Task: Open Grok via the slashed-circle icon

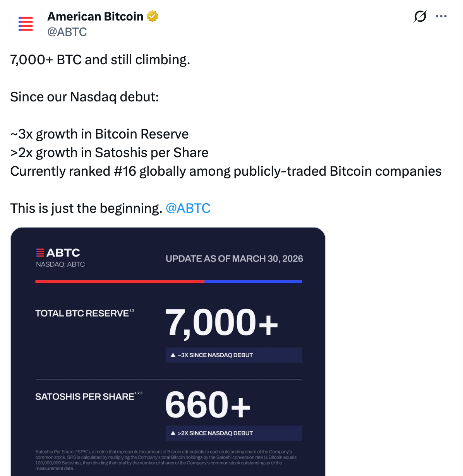Action: (420, 16)
